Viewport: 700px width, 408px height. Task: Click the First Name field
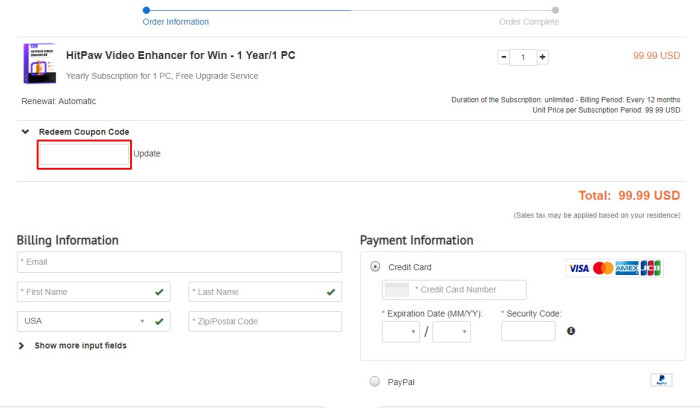click(94, 292)
